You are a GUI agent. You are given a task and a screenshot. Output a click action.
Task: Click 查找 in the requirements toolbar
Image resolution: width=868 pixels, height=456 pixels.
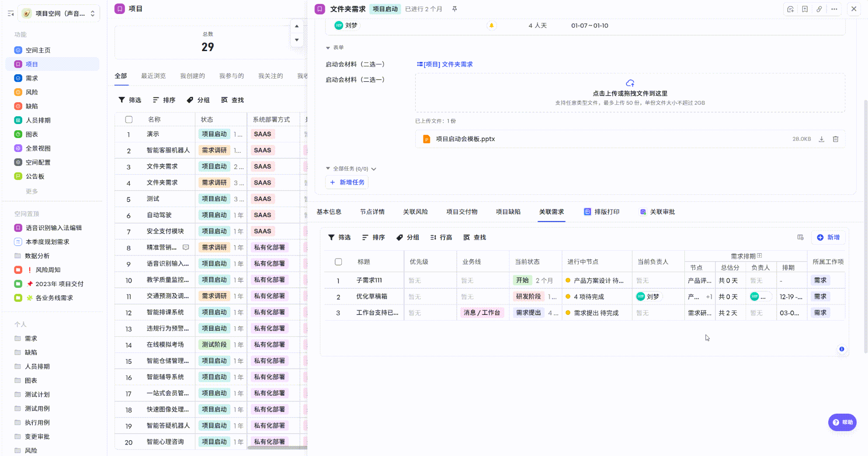tap(475, 237)
